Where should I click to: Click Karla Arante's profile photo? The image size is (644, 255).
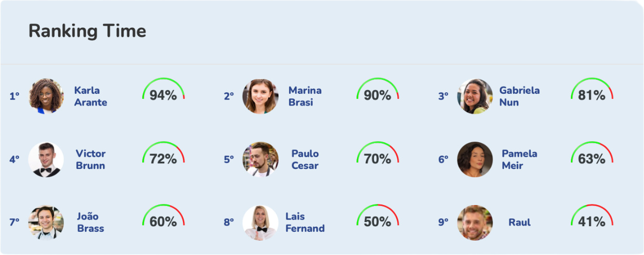coord(46,96)
